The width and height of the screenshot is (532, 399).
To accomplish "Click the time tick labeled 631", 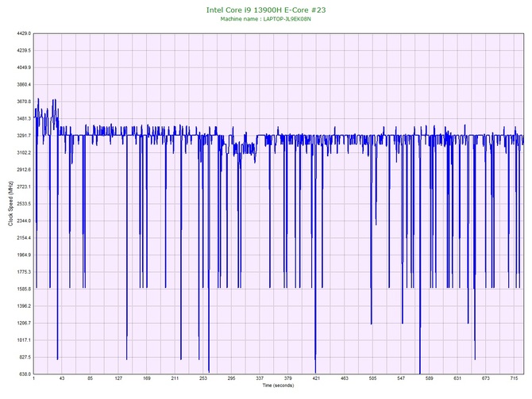I will pos(457,378).
